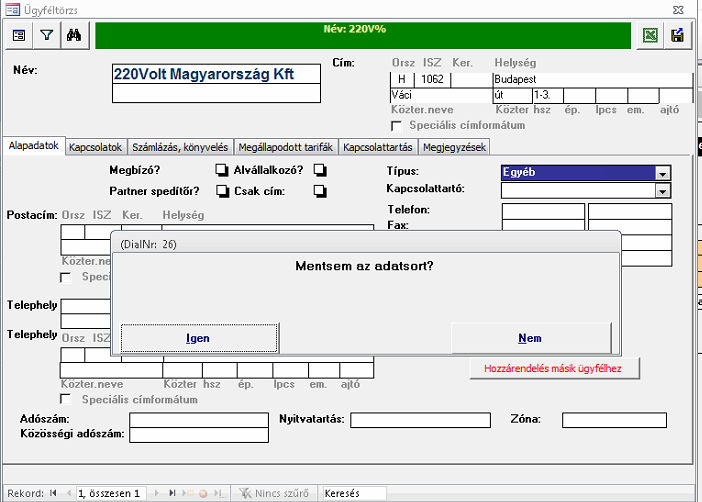
Task: Click the house number field 1-3.
Action: (548, 95)
